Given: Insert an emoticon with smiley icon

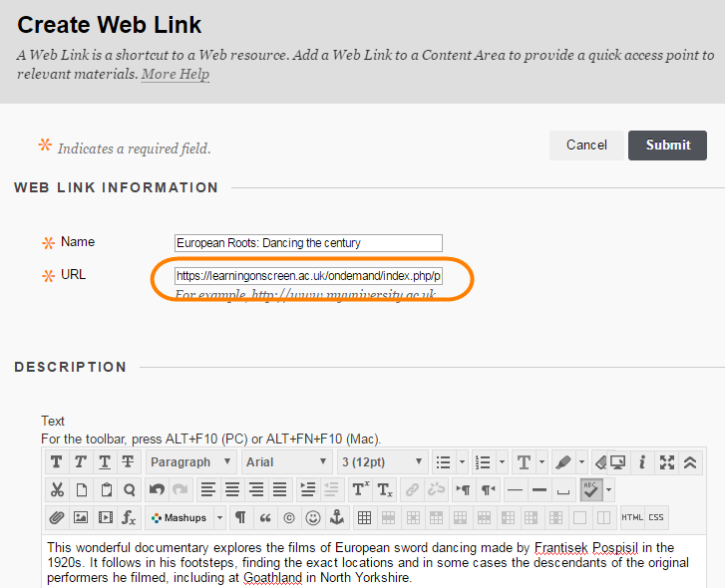Looking at the screenshot, I should coord(313,518).
